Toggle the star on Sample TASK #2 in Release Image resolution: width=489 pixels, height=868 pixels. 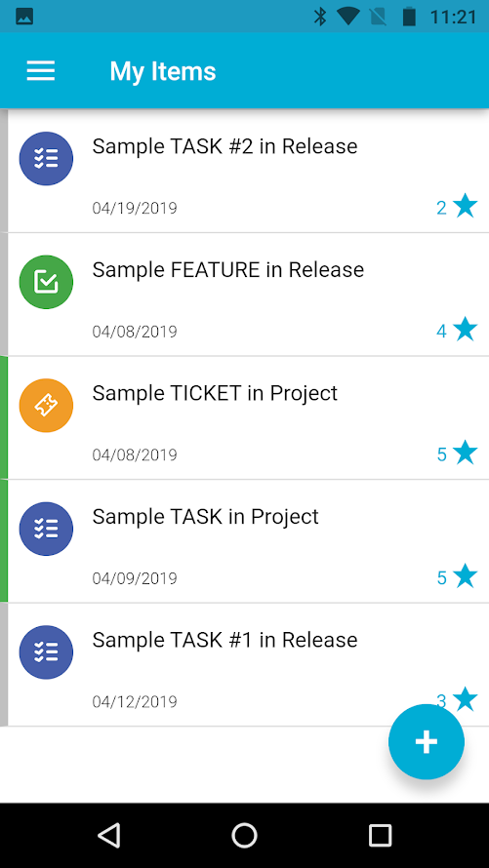pos(466,207)
